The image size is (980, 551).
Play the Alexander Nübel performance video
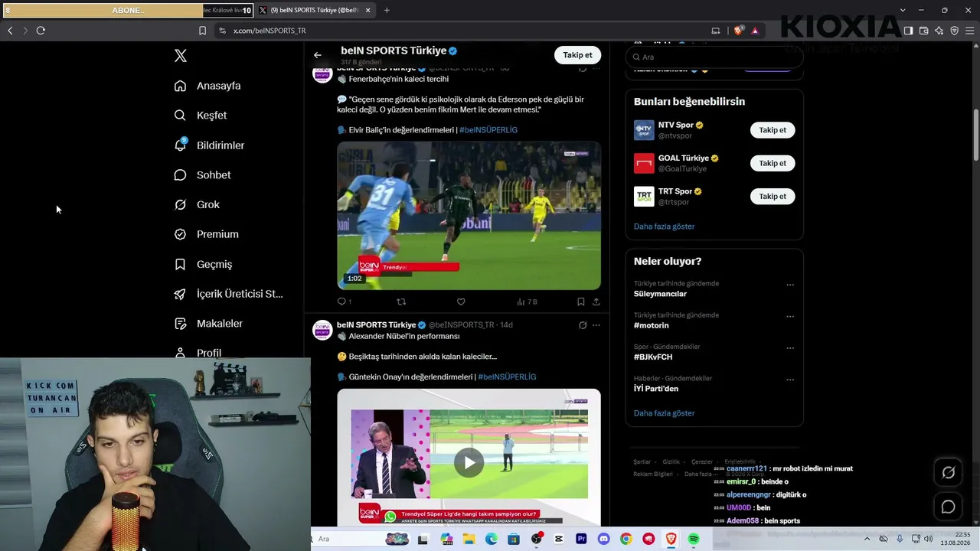pos(469,462)
